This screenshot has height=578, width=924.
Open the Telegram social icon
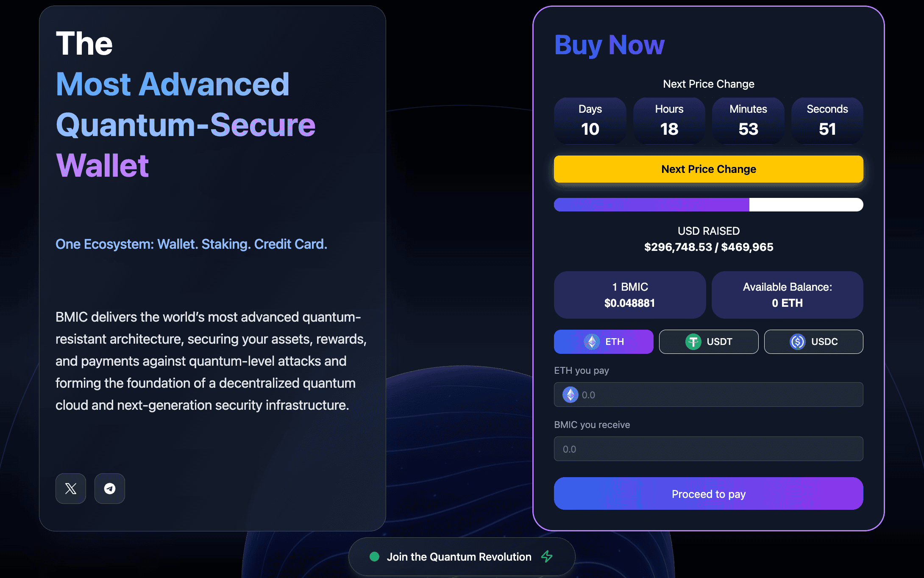pos(109,489)
